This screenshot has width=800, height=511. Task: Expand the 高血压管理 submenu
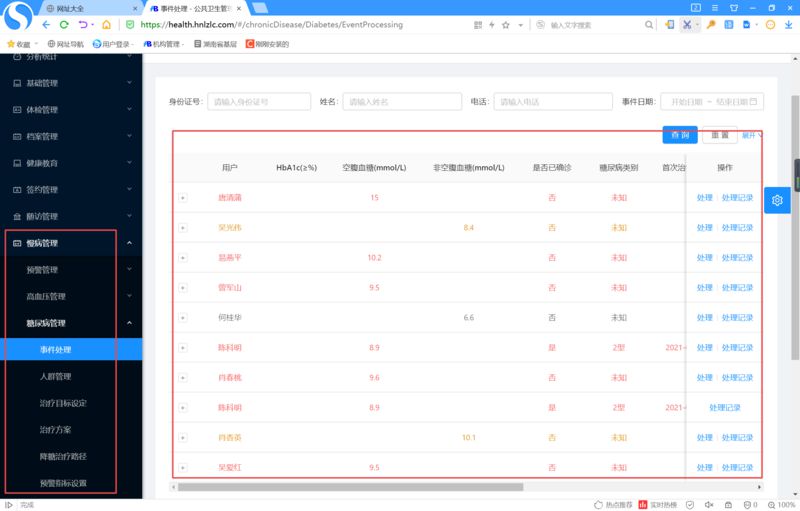click(x=130, y=296)
